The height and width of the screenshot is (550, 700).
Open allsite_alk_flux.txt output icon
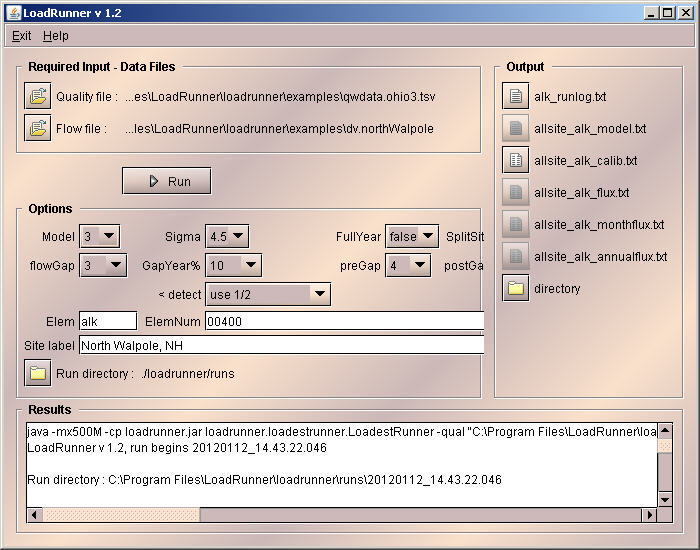point(516,192)
